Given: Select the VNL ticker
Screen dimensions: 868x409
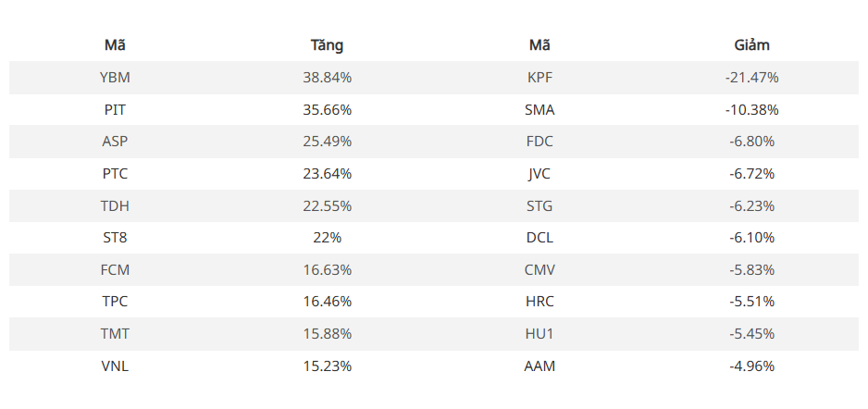Looking at the screenshot, I should coord(115,366).
